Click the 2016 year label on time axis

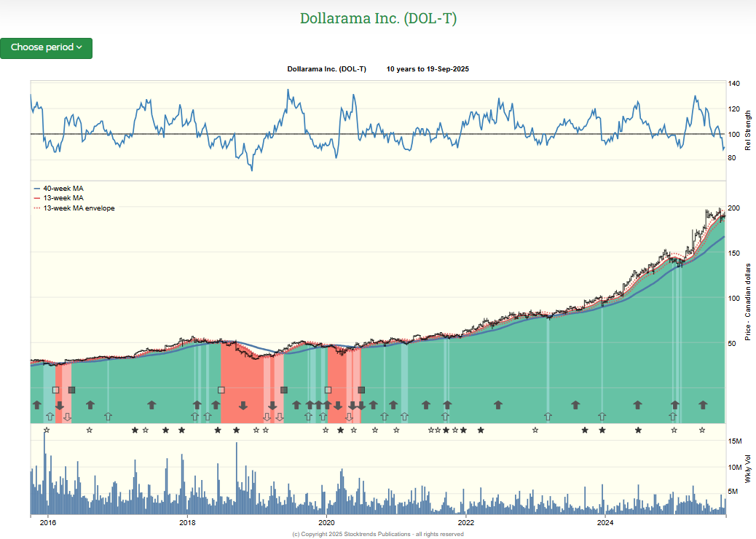(x=48, y=522)
